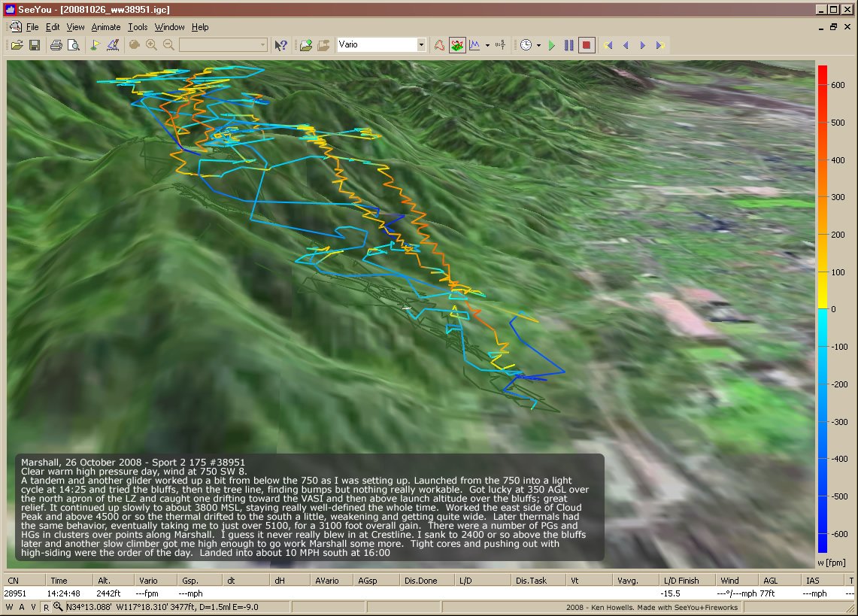Open the Animate menu
858x616 pixels.
click(105, 27)
